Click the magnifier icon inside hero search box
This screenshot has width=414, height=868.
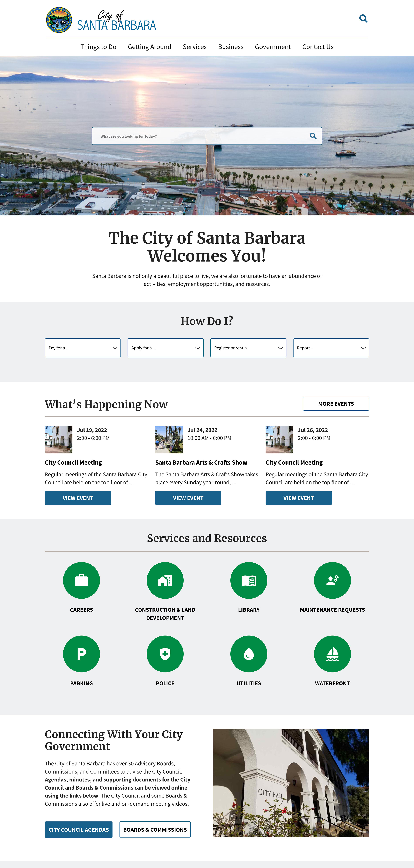point(313,136)
